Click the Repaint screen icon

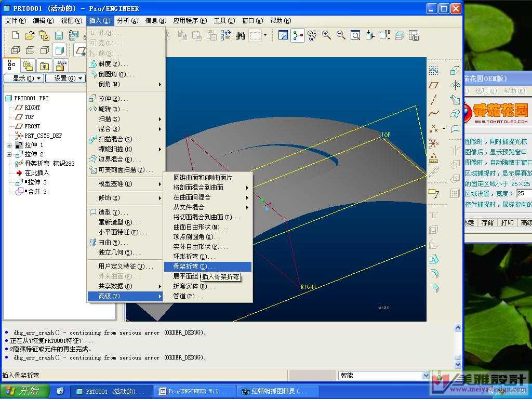pos(283,35)
